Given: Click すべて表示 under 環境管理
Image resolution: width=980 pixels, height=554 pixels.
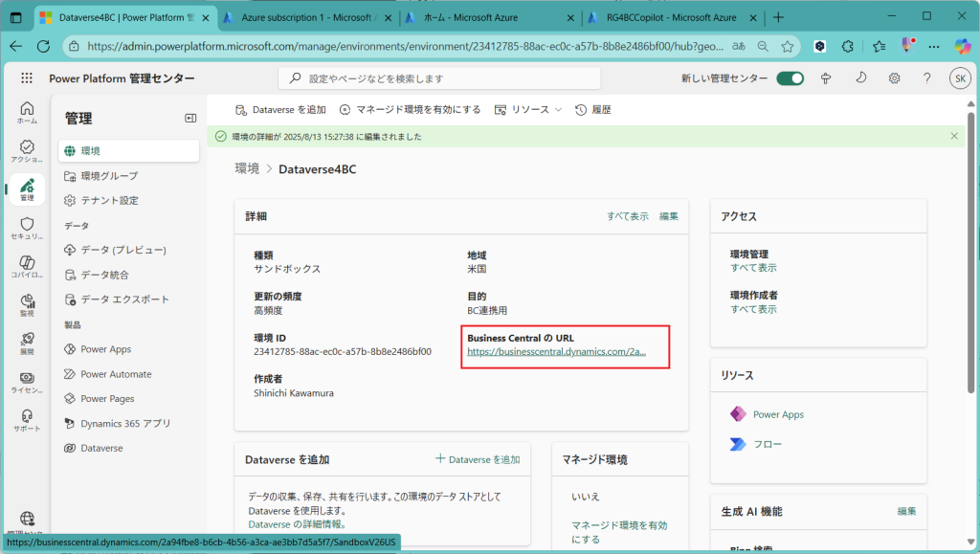Looking at the screenshot, I should (754, 267).
